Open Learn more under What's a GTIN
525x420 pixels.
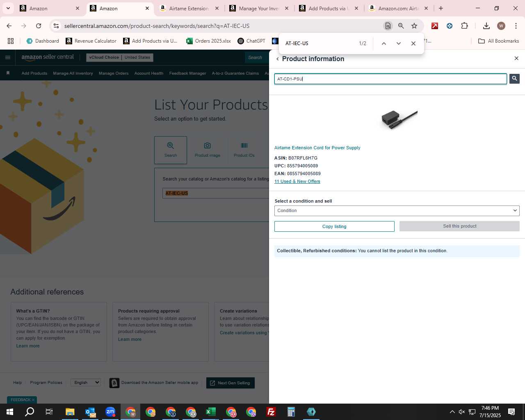coord(28,346)
